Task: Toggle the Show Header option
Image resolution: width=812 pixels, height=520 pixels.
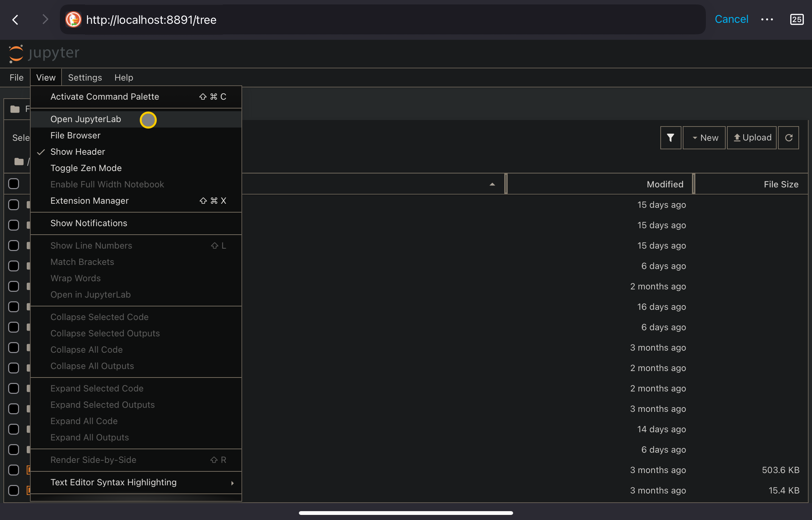Action: click(136, 152)
